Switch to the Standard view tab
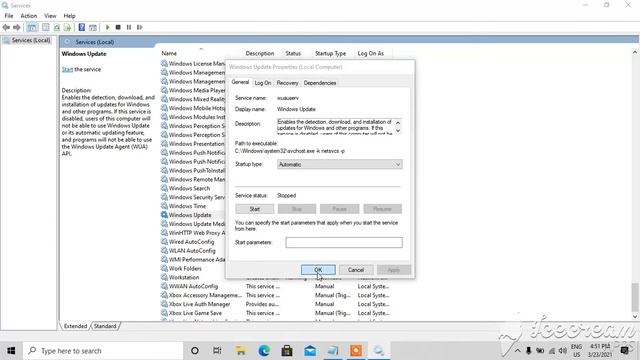 [x=105, y=326]
